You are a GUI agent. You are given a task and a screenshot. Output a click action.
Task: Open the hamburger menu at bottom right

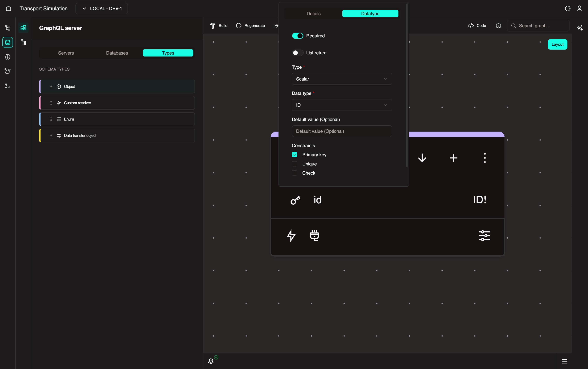[x=565, y=361]
